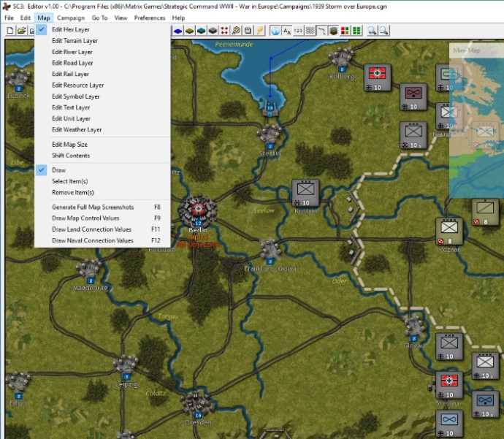Choose Edit Resource Layer

pyautogui.click(x=102, y=85)
